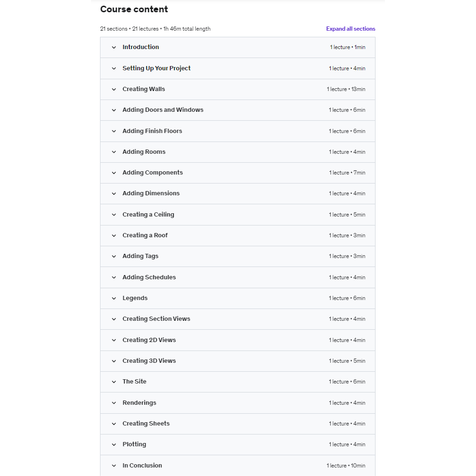Click the Expand all sections link
The height and width of the screenshot is (476, 476).
351,29
